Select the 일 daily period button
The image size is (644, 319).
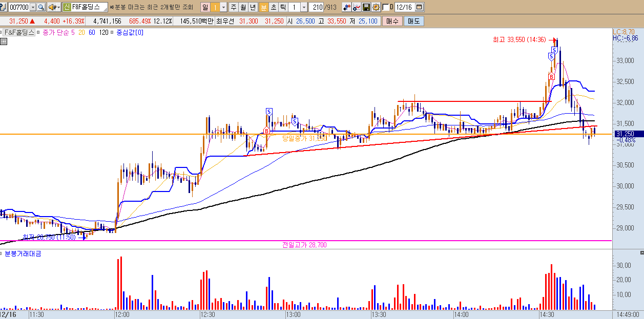[x=205, y=7]
